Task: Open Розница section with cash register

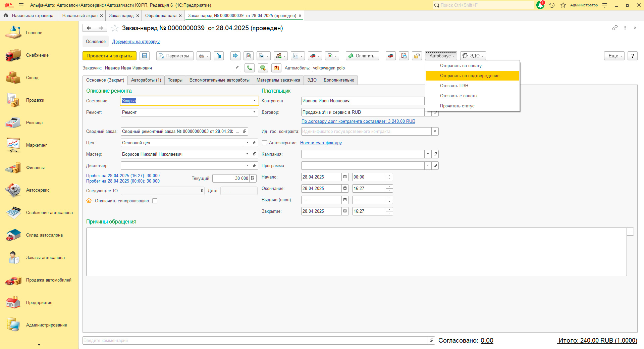Action: [39, 123]
